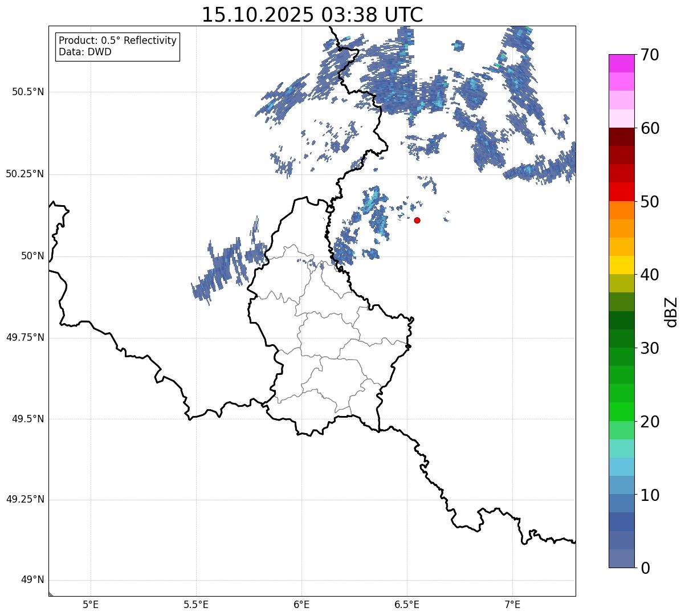Viewport: 685px width, 616px height.
Task: Click the latitude label 50.5°N
Action: [28, 92]
